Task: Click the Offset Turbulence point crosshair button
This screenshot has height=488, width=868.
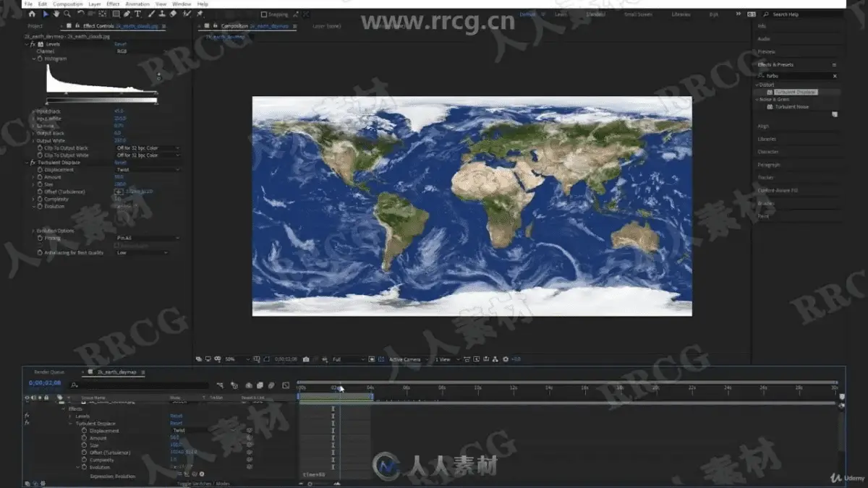Action: [120, 192]
